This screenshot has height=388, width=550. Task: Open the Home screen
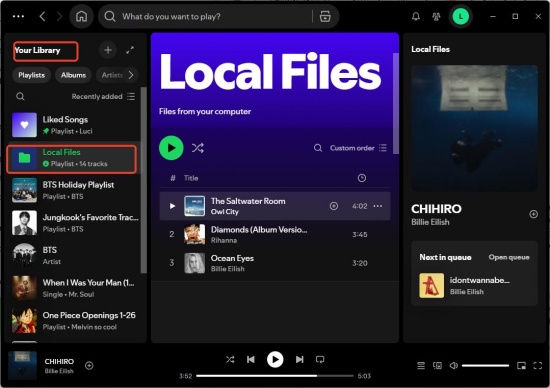pyautogui.click(x=81, y=16)
